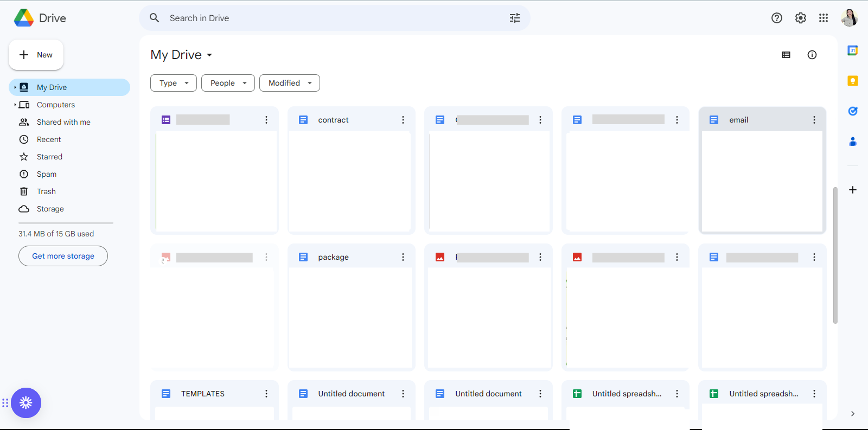This screenshot has width=868, height=430.
Task: Open the Type filter dropdown
Action: pos(174,83)
